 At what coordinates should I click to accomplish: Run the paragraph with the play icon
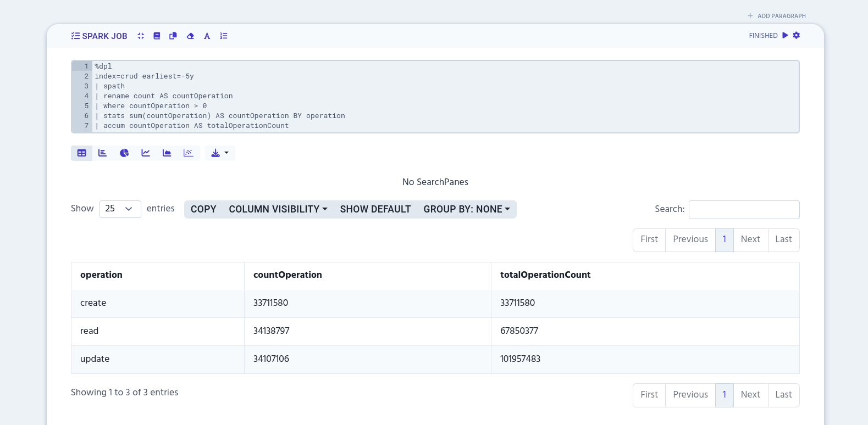tap(785, 35)
